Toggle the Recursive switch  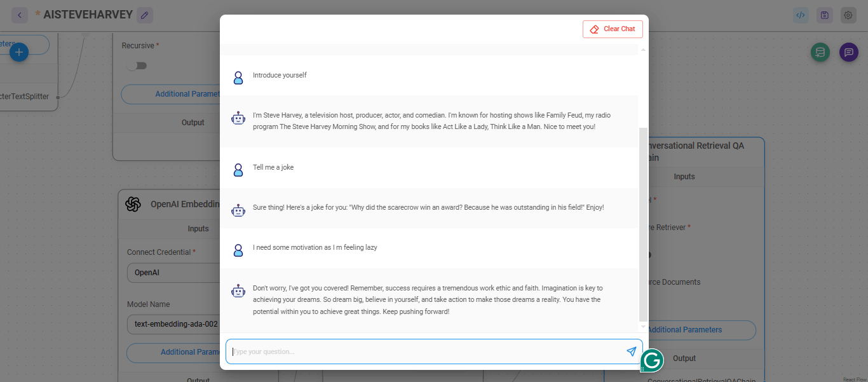(136, 65)
